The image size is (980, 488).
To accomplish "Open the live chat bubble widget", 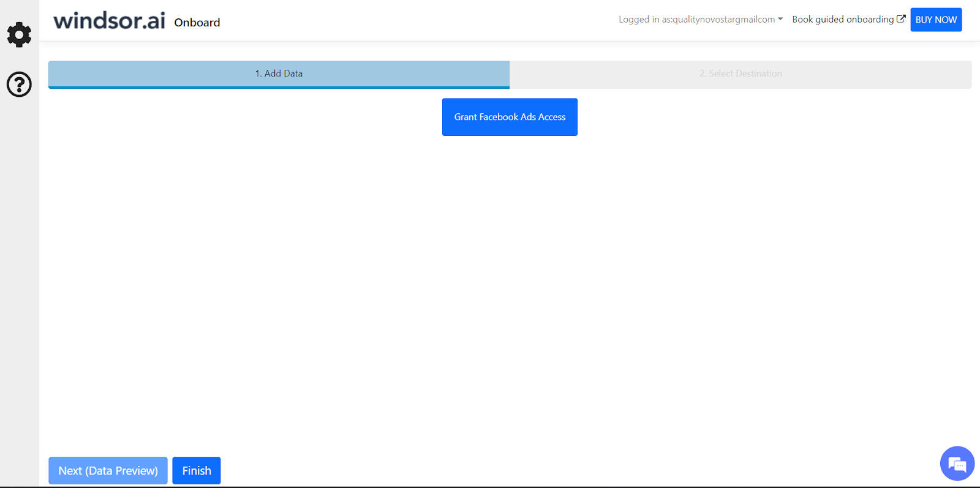I will point(957,464).
